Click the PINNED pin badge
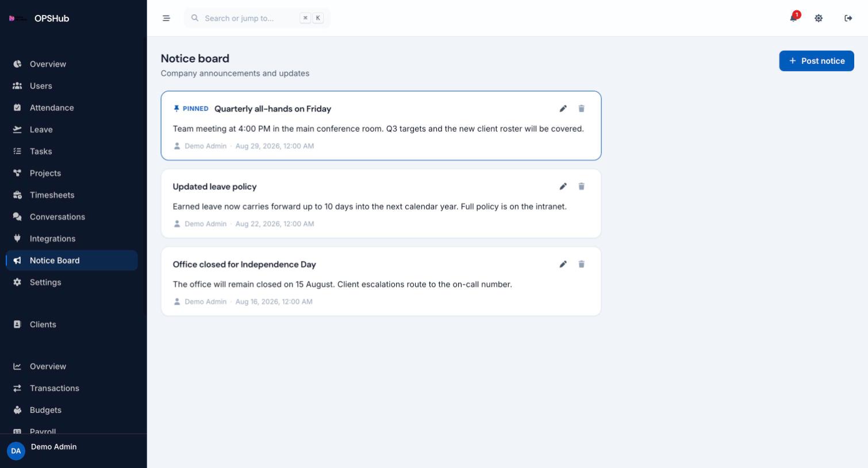Image resolution: width=868 pixels, height=468 pixels. [191, 109]
